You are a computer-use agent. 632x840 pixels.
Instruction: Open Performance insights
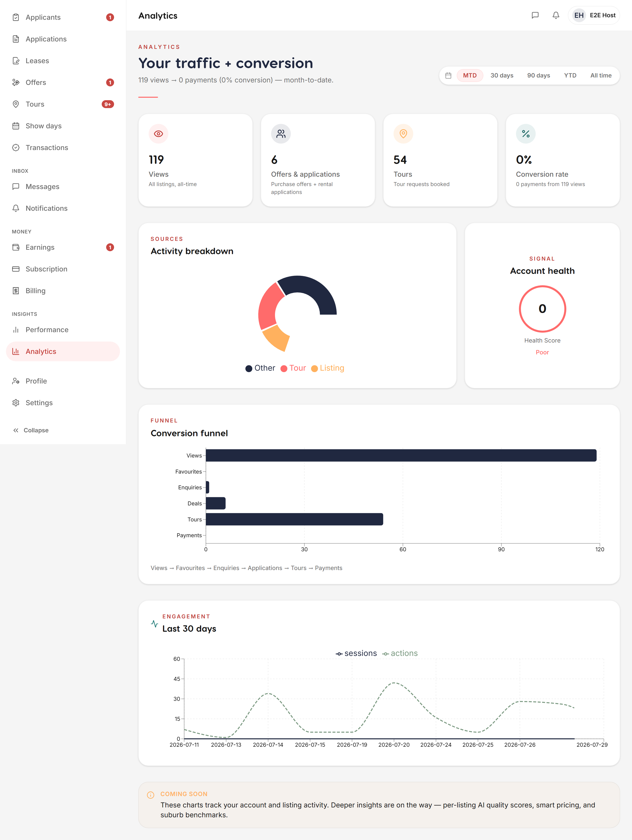(x=63, y=330)
